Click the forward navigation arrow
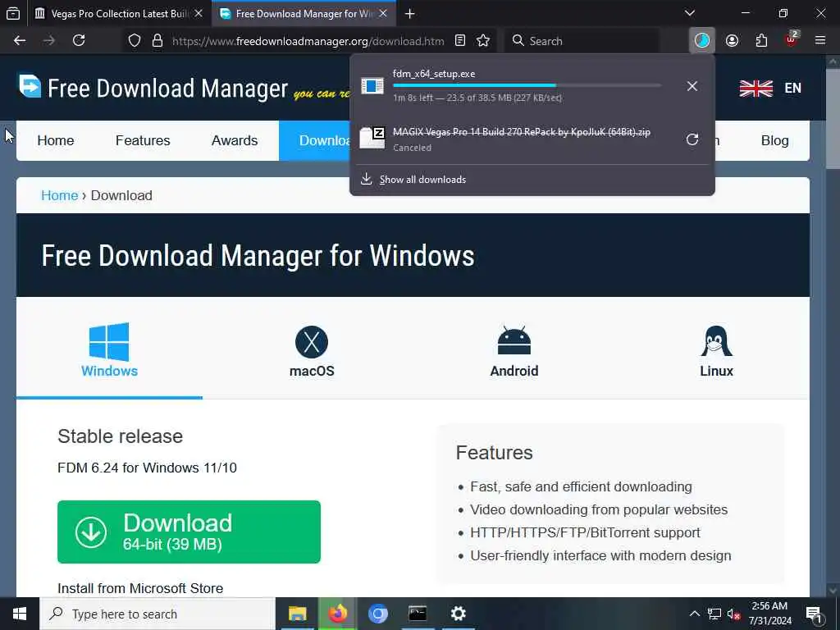840x630 pixels. [49, 41]
